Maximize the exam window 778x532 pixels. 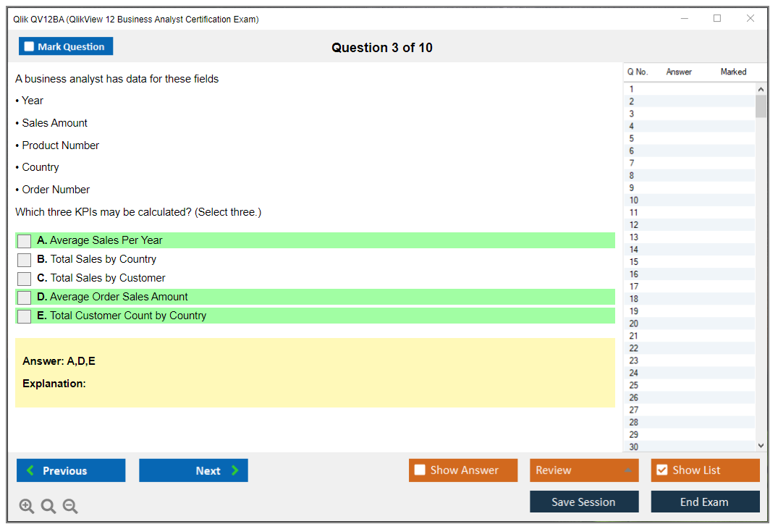tap(717, 19)
